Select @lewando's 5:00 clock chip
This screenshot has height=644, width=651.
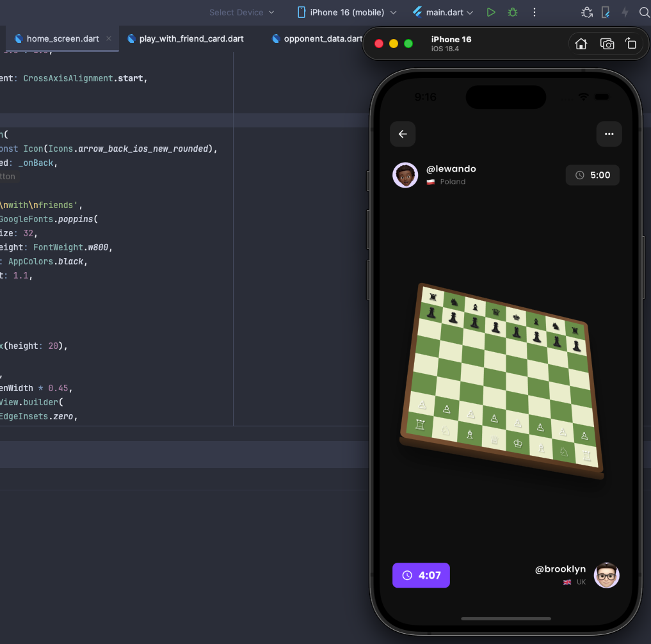(x=592, y=175)
